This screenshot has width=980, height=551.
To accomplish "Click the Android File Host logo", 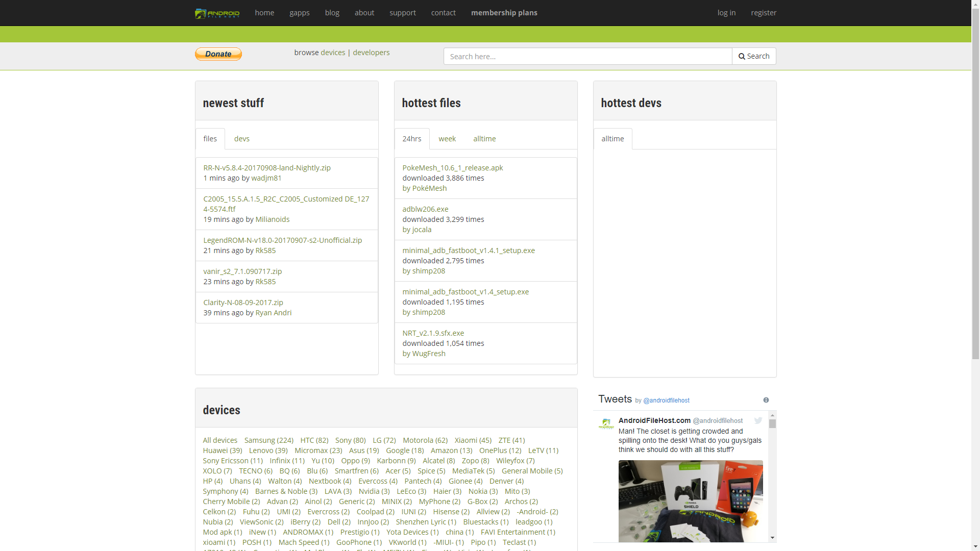I will pyautogui.click(x=217, y=13).
